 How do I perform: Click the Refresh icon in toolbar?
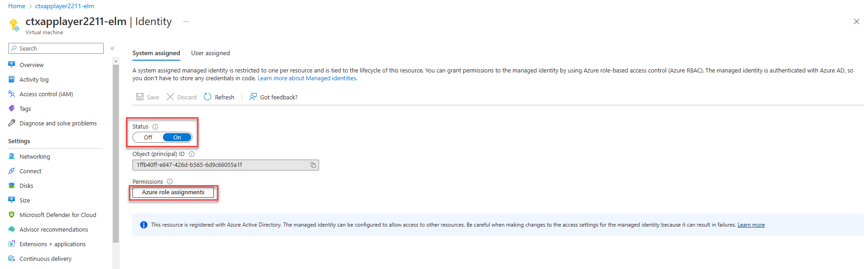click(208, 97)
